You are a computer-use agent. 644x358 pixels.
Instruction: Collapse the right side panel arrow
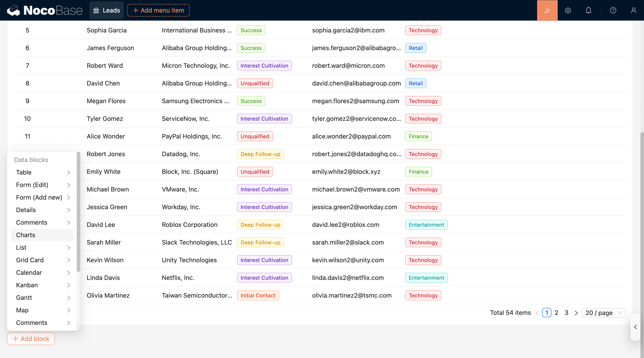tap(635, 327)
